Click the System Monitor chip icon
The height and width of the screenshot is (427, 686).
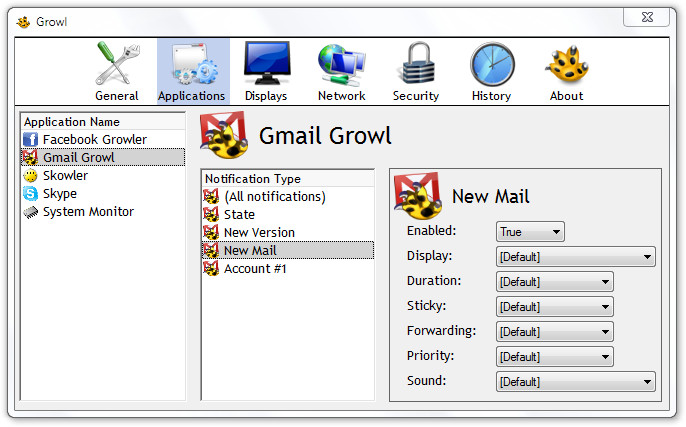click(31, 212)
